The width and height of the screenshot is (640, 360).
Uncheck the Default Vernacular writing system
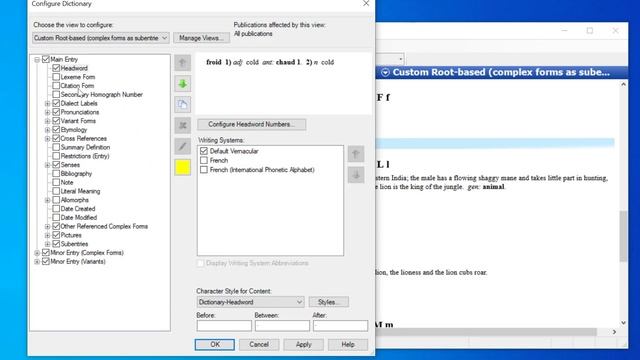pyautogui.click(x=204, y=151)
